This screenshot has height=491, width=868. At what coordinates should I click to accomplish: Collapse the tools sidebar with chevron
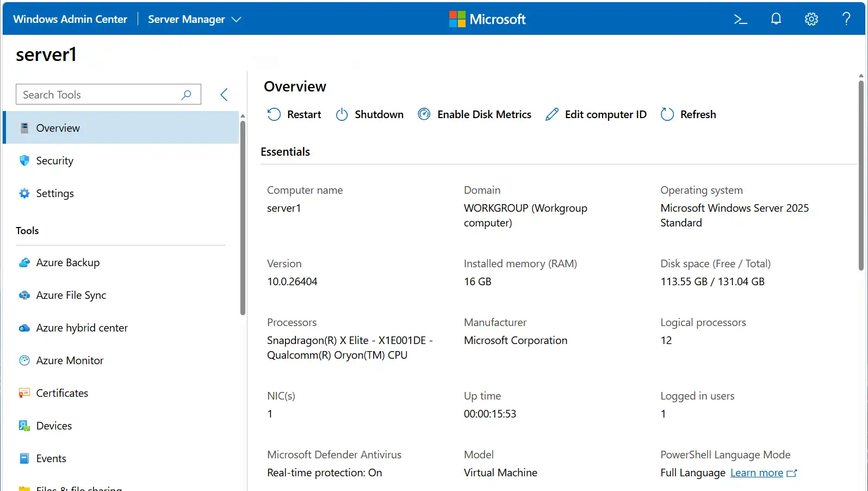(224, 95)
